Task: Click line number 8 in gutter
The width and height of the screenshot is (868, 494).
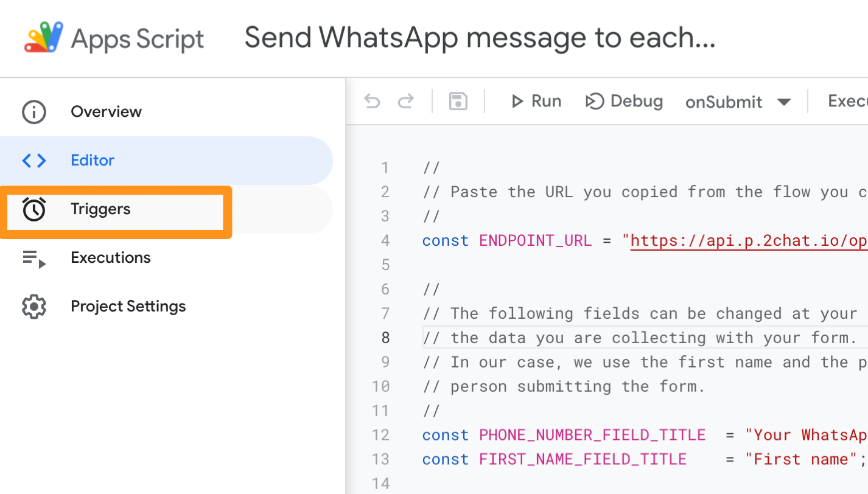Action: coord(385,338)
